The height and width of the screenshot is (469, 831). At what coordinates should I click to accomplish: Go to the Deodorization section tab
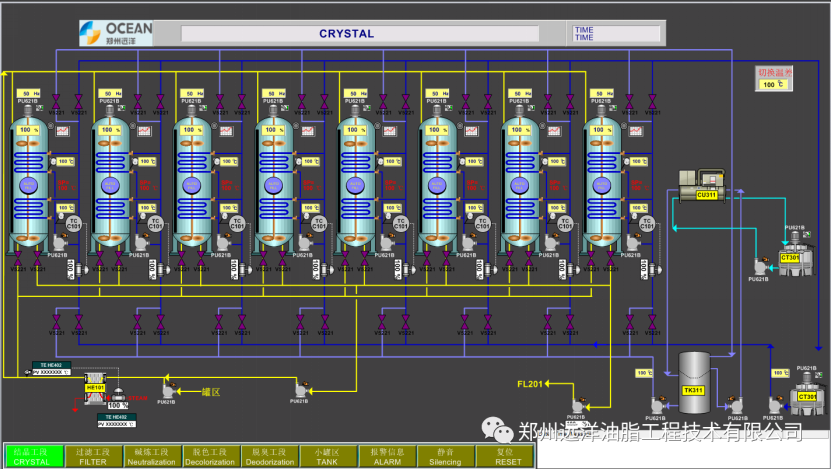click(x=269, y=457)
